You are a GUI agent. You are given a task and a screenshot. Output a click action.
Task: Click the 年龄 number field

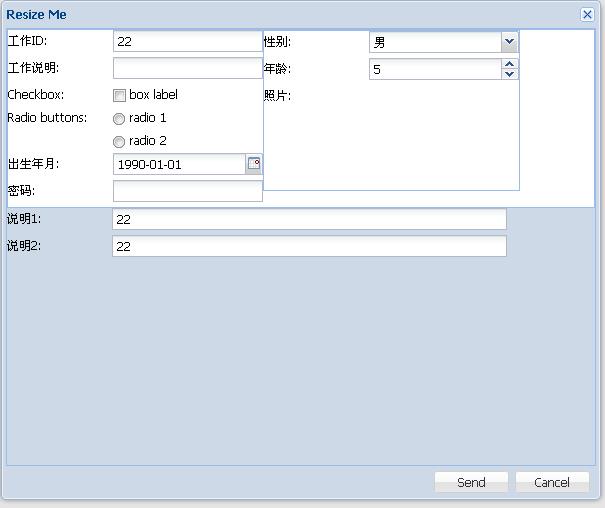pos(435,69)
